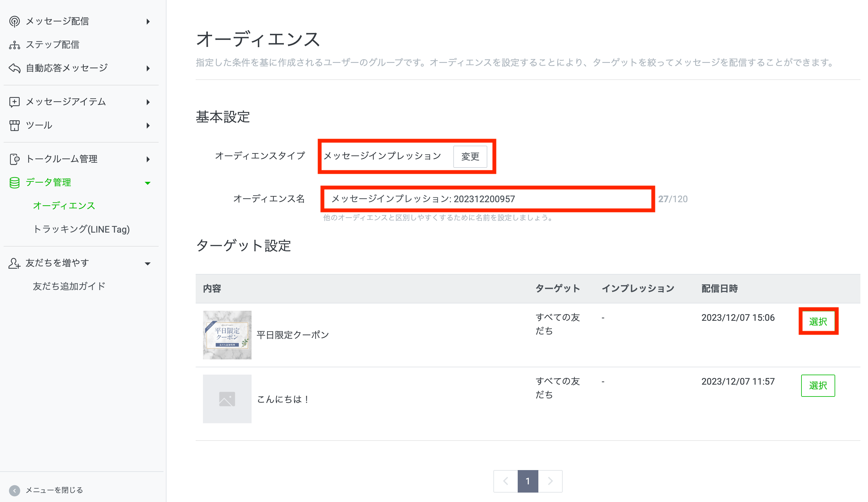The width and height of the screenshot is (868, 502).
Task: Click the オーディエンス名 text input field
Action: coord(487,199)
